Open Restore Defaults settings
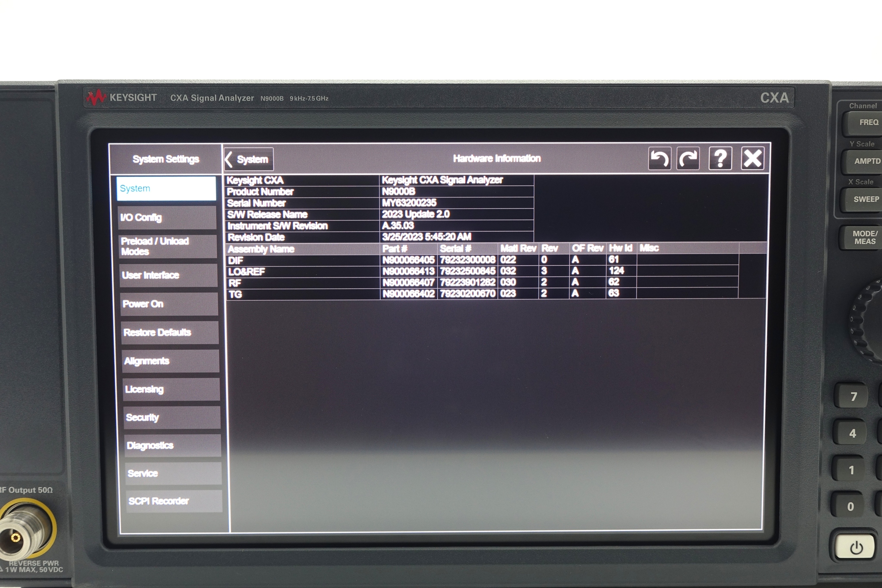This screenshot has width=882, height=588. 170,333
